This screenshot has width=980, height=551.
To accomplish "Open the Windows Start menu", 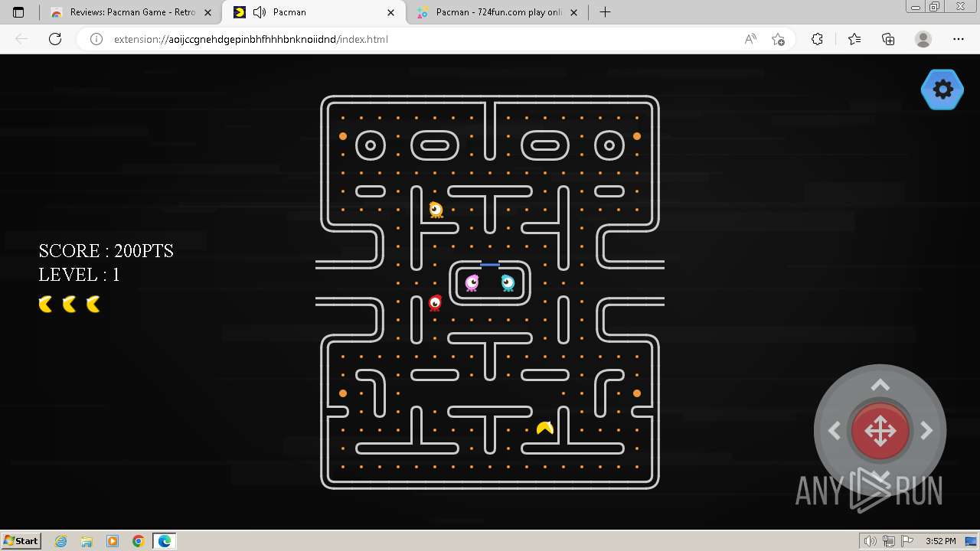I will click(21, 541).
